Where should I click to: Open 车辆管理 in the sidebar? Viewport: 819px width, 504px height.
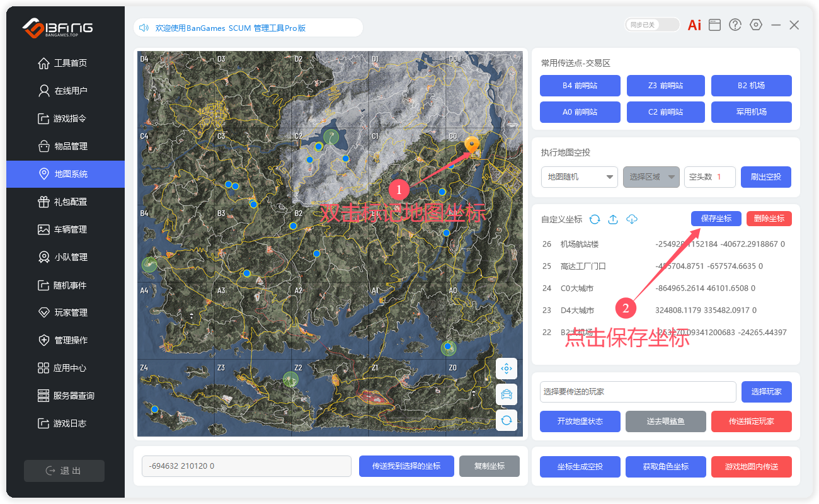(x=71, y=229)
